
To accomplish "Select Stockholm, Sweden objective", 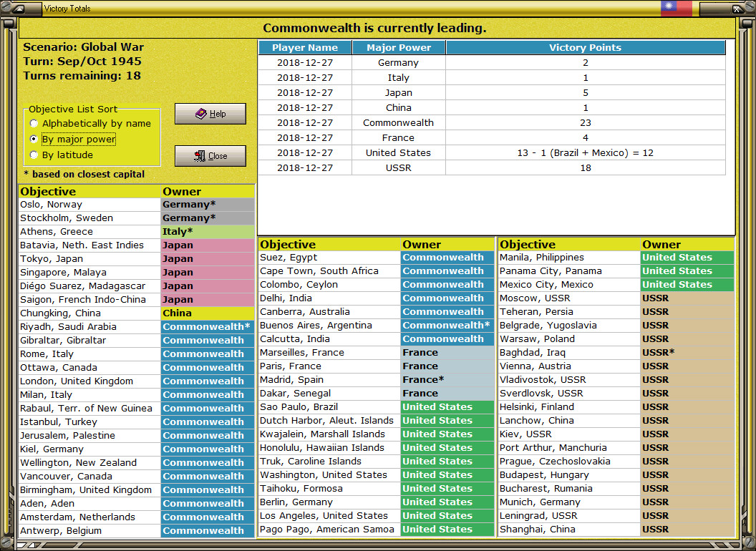I will pyautogui.click(x=89, y=218).
